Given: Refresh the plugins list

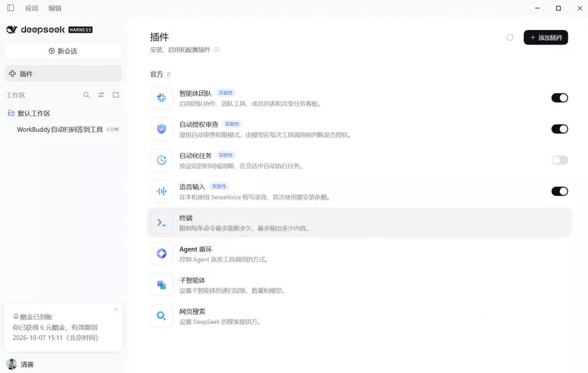Looking at the screenshot, I should point(509,38).
